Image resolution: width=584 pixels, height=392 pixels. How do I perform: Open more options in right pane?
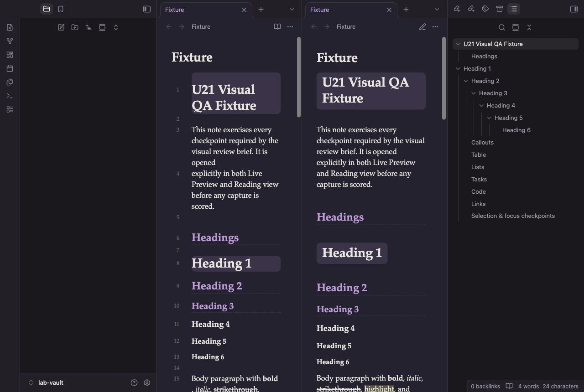(435, 27)
